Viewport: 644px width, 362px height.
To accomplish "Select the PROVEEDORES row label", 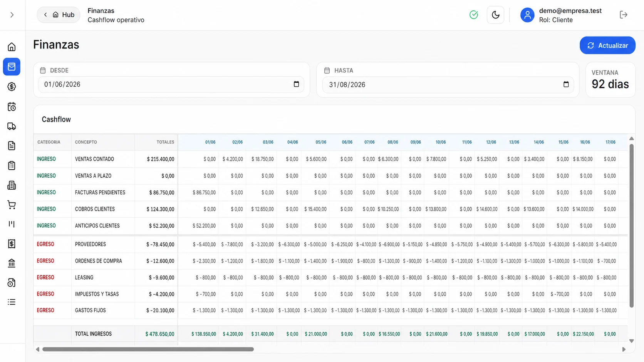I will 90,244.
